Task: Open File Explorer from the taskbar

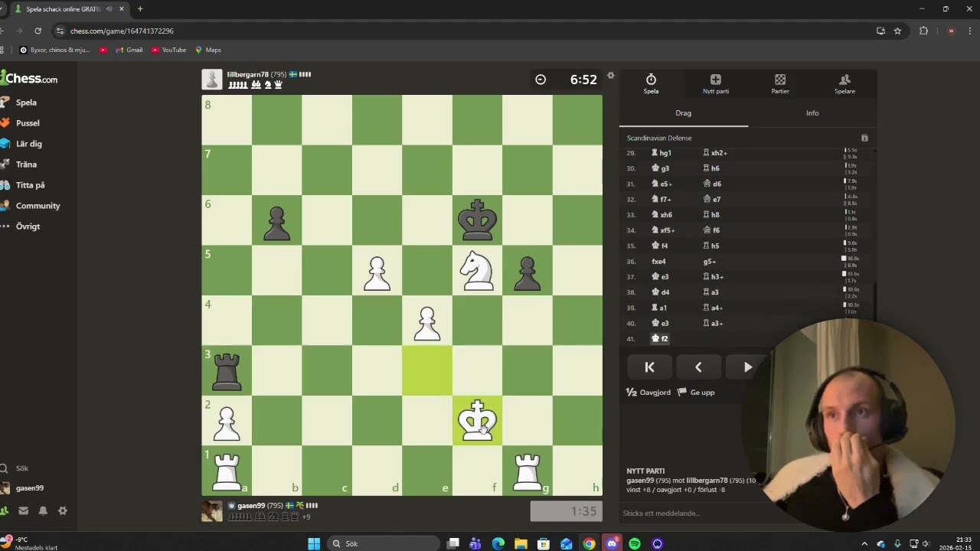Action: (521, 543)
